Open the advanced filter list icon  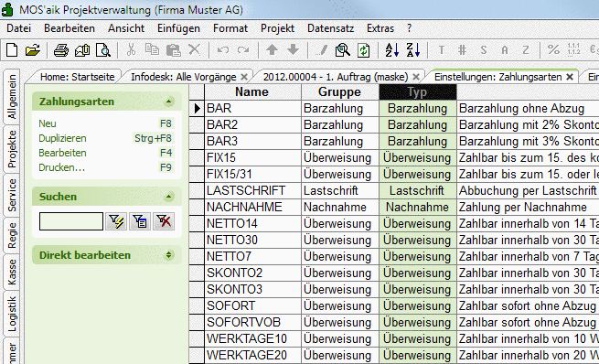pos(140,221)
